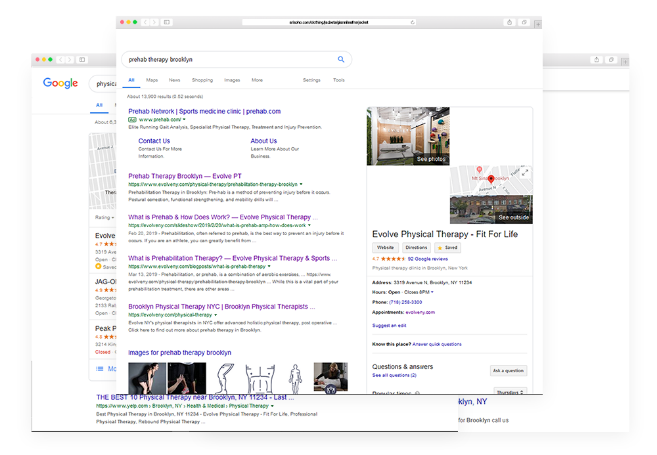Screen dimensions: 657x455
Task: Click the Website button in knowledge panel
Action: [385, 248]
